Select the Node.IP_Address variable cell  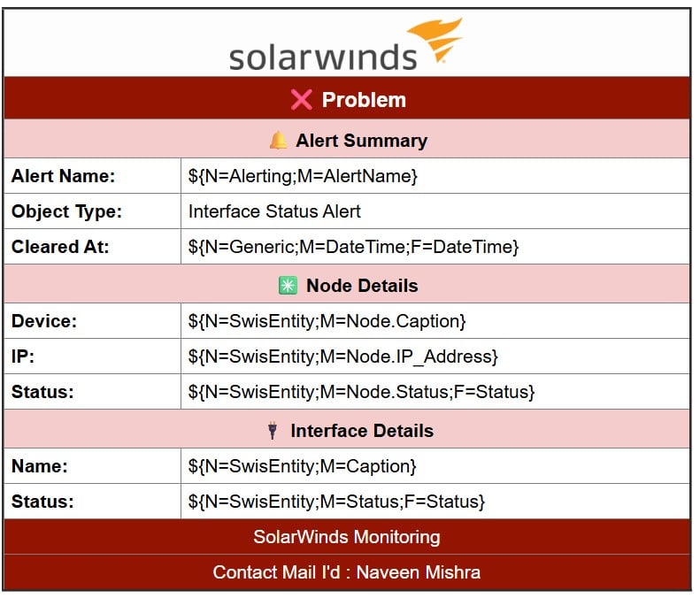click(x=435, y=357)
